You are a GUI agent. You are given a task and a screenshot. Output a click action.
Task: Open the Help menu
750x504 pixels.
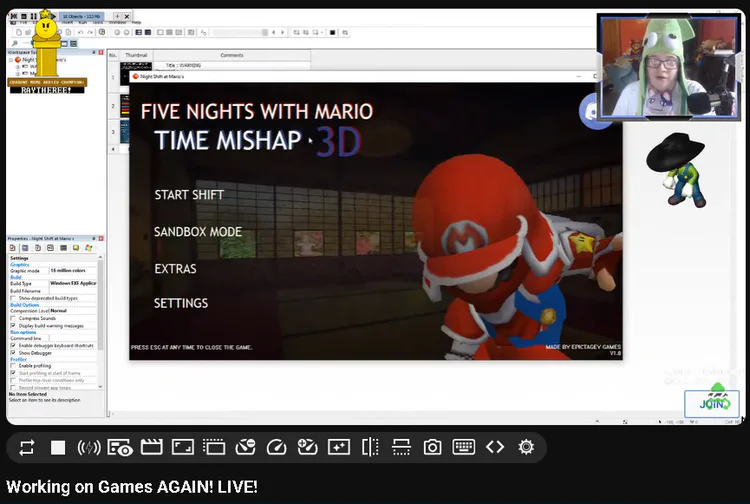click(x=136, y=22)
